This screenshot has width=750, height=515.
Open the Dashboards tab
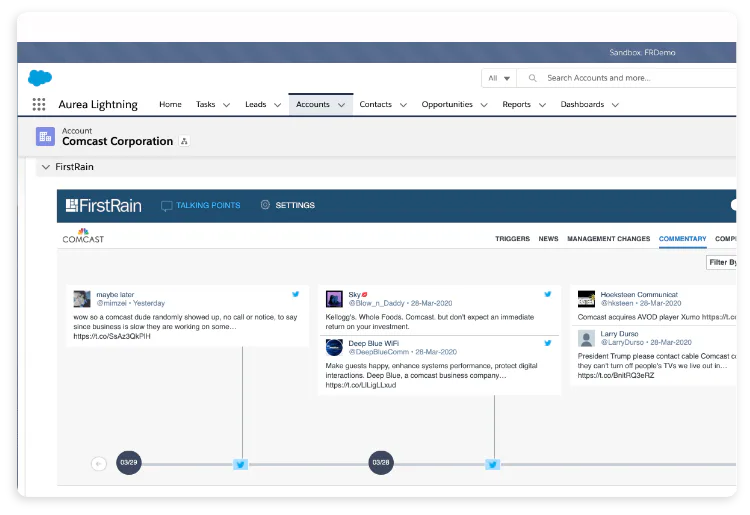pos(582,104)
